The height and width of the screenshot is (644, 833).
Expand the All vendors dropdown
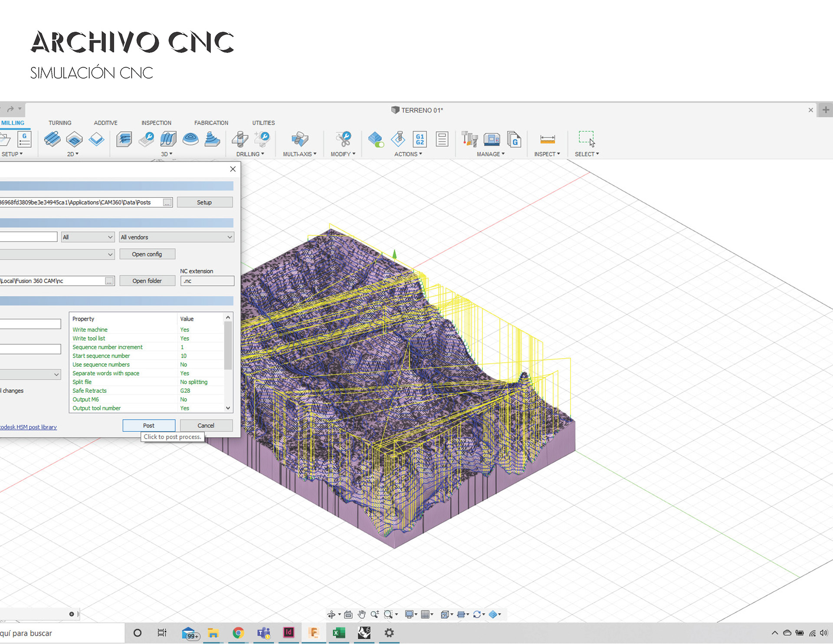click(x=176, y=237)
